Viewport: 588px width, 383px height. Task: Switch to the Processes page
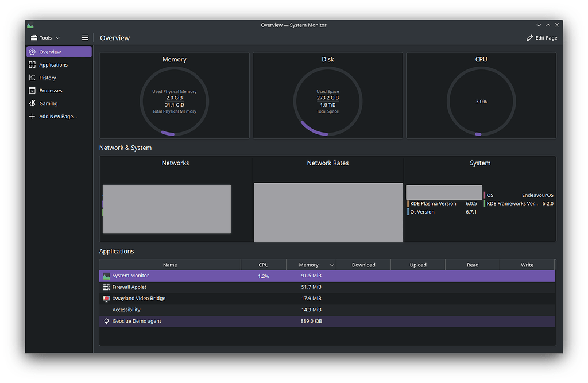[x=52, y=90]
